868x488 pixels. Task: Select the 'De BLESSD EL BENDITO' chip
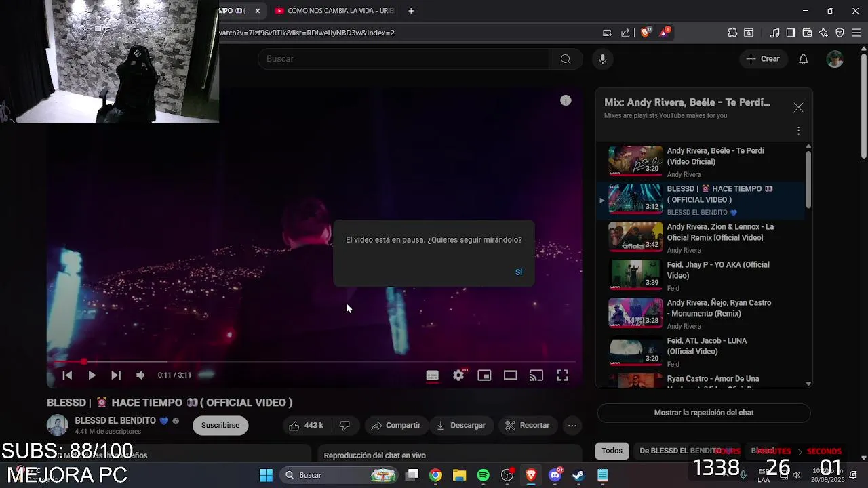pos(685,451)
